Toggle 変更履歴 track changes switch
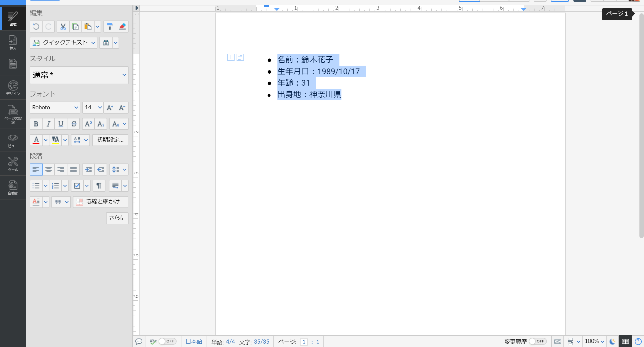 pos(537,341)
